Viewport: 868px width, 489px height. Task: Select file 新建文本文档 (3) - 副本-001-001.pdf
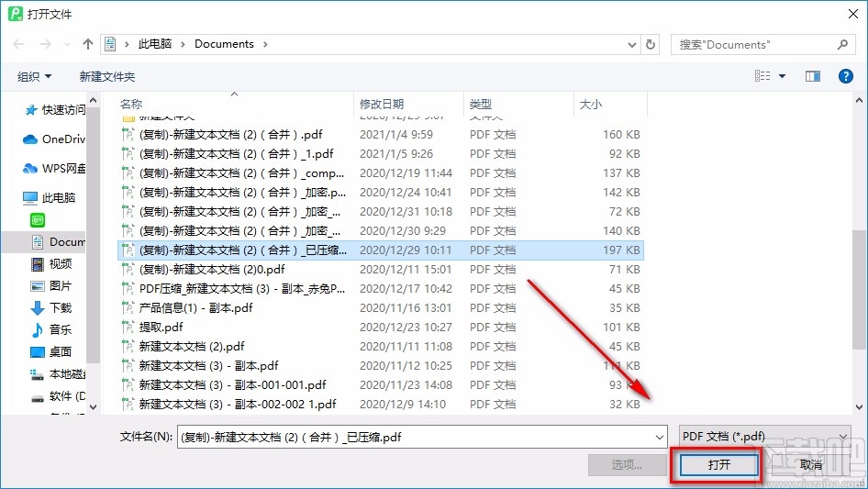381,385
